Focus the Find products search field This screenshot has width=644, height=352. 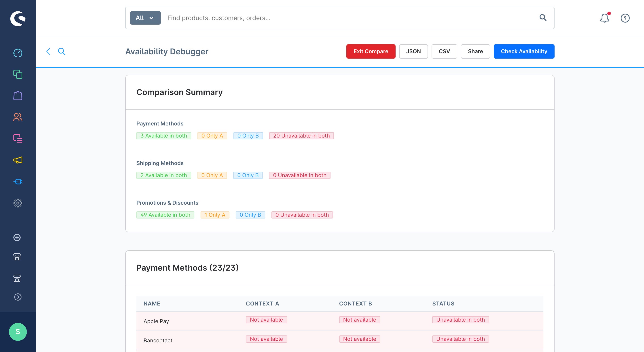click(x=350, y=18)
